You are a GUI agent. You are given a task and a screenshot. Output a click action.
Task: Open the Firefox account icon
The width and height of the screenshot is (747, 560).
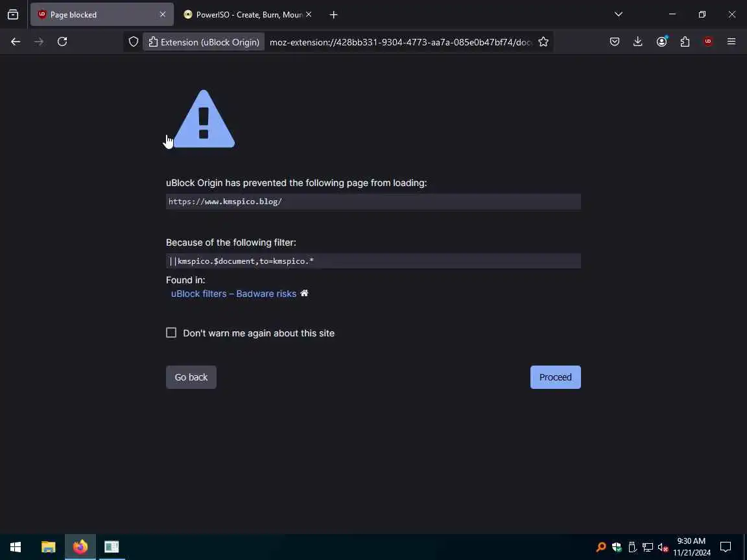pyautogui.click(x=661, y=42)
